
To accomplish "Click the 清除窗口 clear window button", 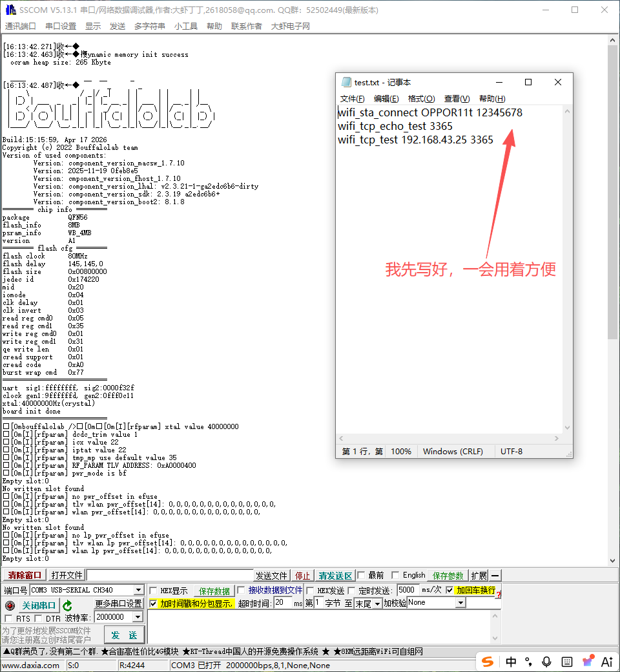I will coord(25,574).
